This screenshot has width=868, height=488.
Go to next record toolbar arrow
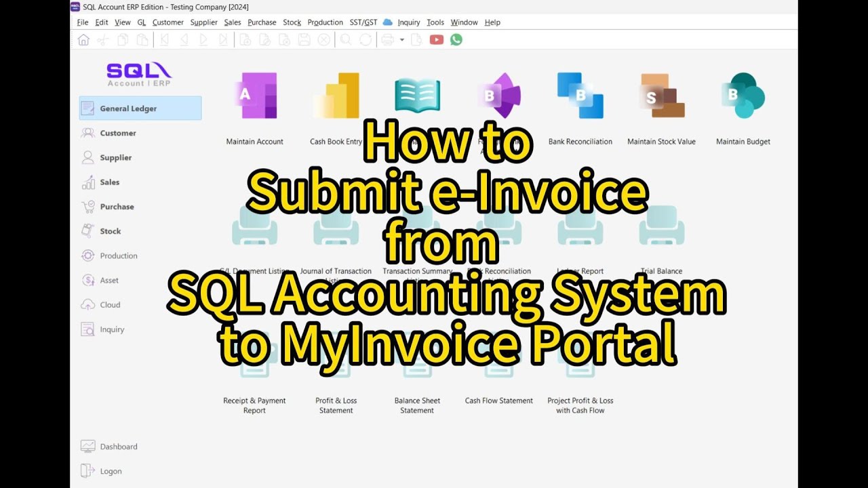[203, 40]
